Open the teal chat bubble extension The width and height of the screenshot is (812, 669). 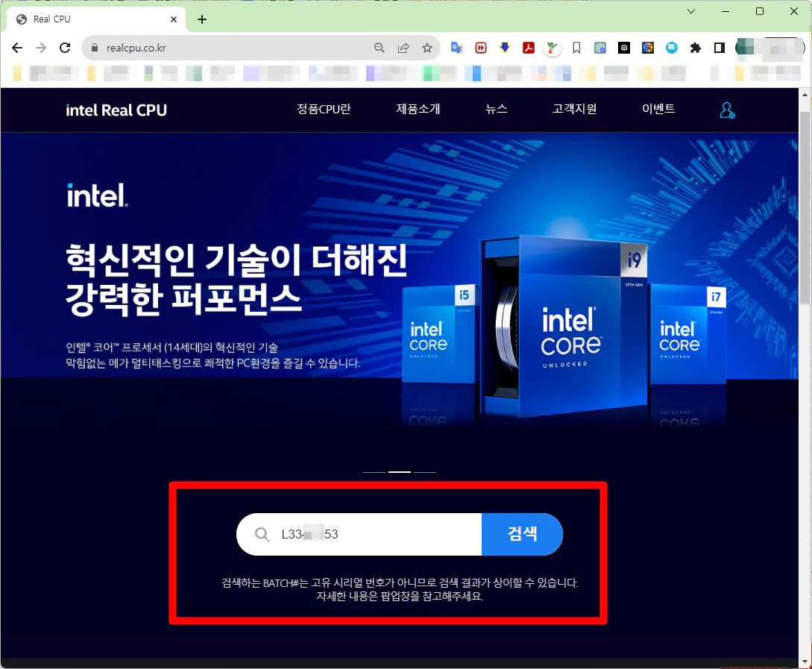point(672,48)
